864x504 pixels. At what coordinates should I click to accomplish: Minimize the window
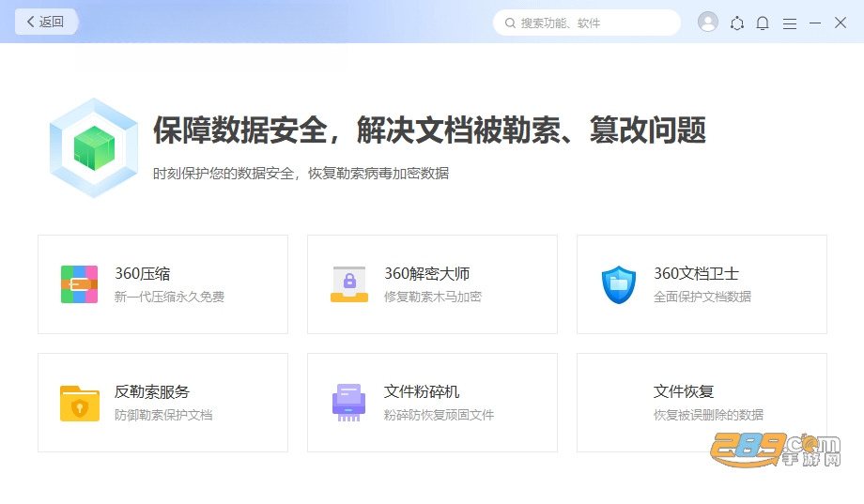(815, 23)
